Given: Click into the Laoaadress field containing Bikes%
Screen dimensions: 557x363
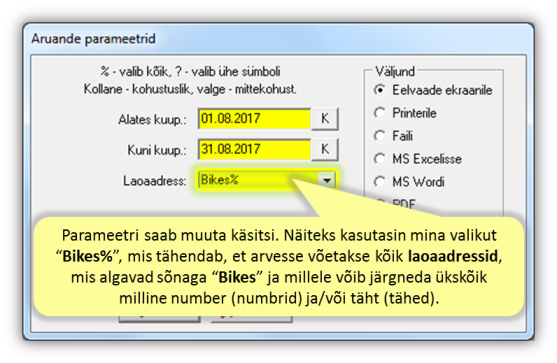Looking at the screenshot, I should [x=258, y=180].
